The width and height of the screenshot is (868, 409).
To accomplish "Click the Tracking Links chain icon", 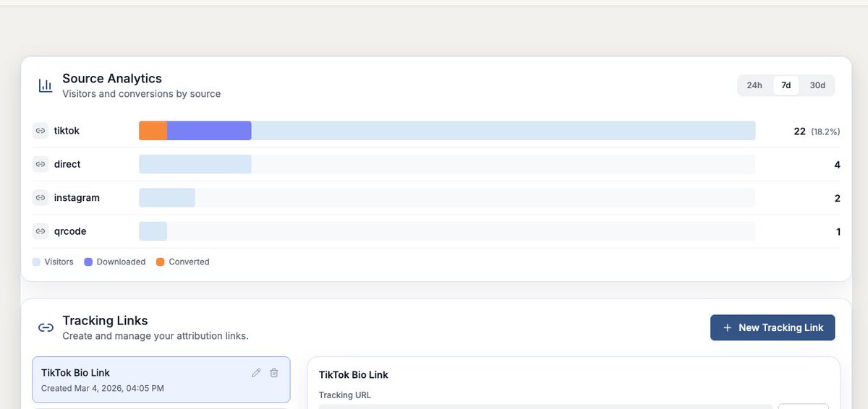I will point(46,327).
